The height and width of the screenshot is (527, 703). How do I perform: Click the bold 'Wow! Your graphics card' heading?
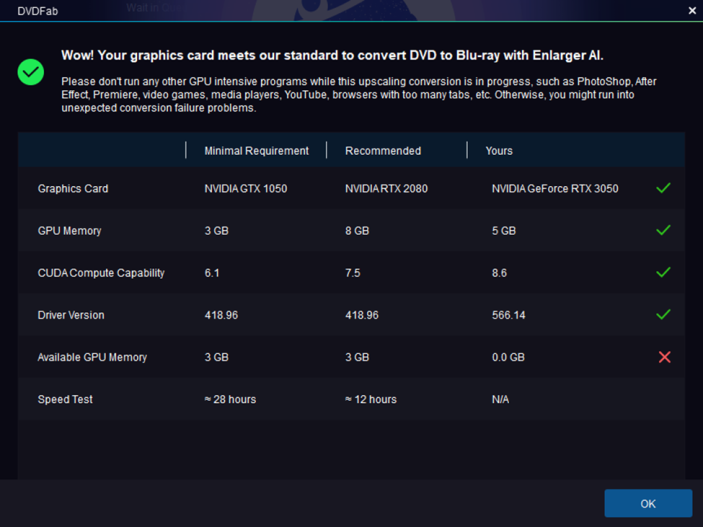[x=332, y=55]
